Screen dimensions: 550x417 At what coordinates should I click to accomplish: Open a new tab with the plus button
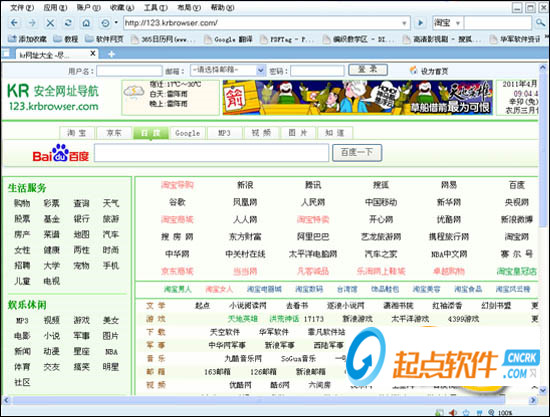(x=111, y=54)
